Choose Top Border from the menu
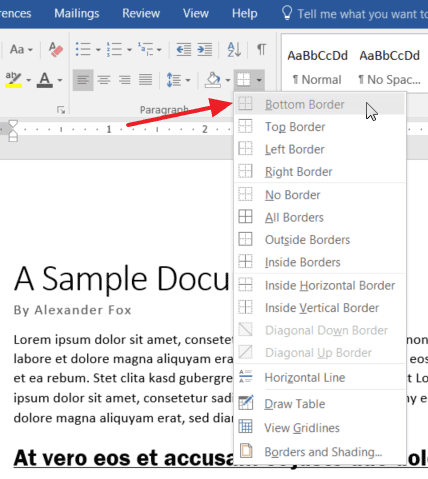The width and height of the screenshot is (428, 479). [x=319, y=127]
